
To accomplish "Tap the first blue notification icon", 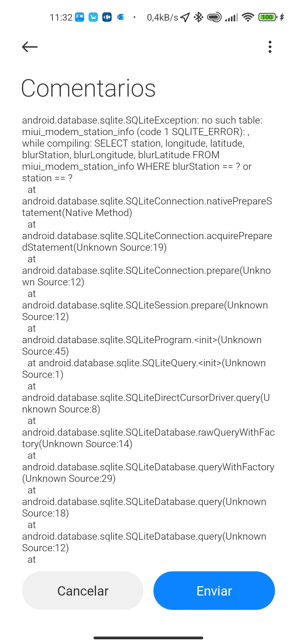I will [79, 17].
